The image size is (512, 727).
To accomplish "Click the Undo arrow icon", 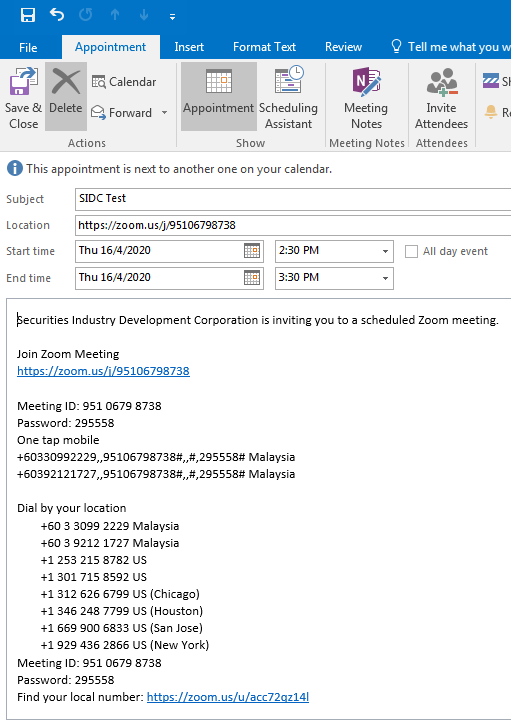I will [57, 15].
